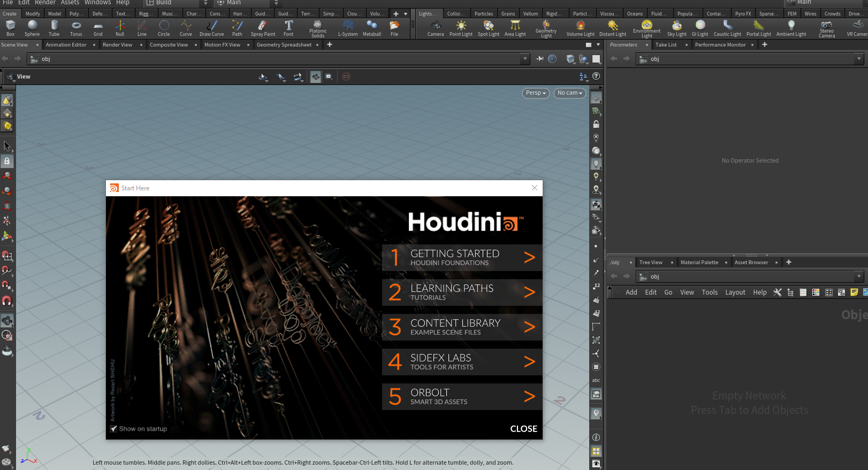
Task: Toggle the viewport camera eye button
Action: pyautogui.click(x=596, y=464)
